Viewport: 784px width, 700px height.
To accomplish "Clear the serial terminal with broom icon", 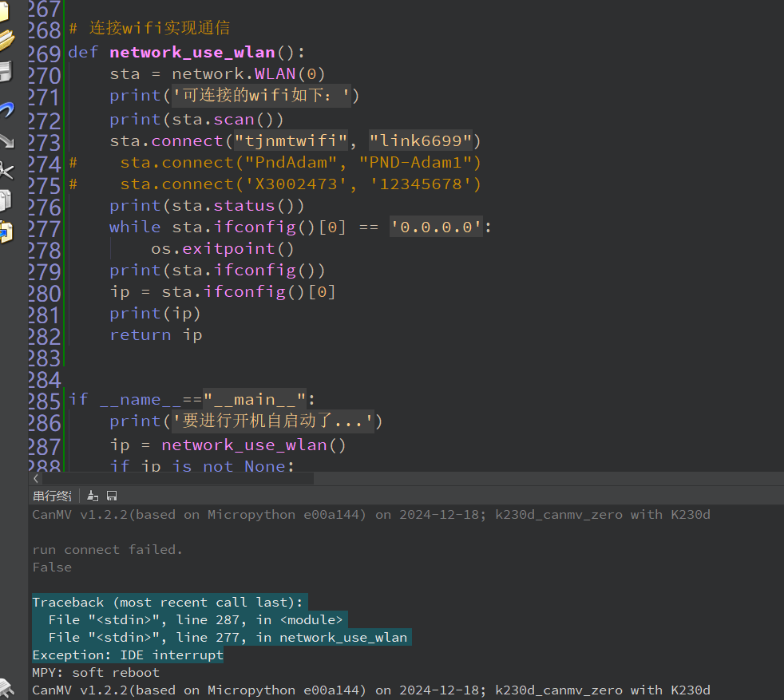I will pyautogui.click(x=93, y=496).
